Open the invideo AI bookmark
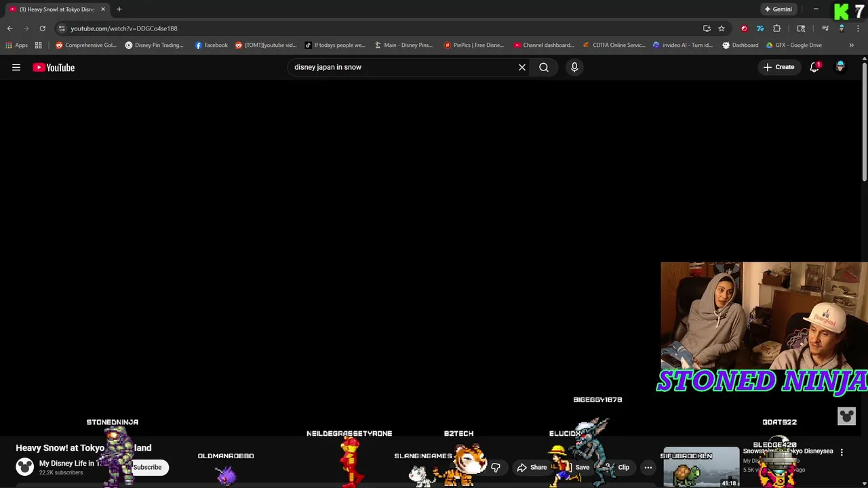Viewport: 868px width, 488px height. (683, 45)
